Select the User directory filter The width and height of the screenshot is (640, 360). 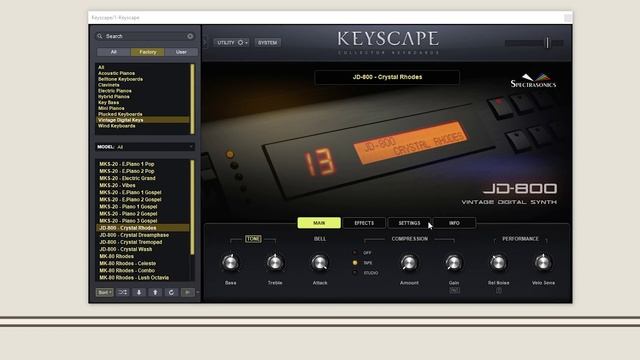181,52
